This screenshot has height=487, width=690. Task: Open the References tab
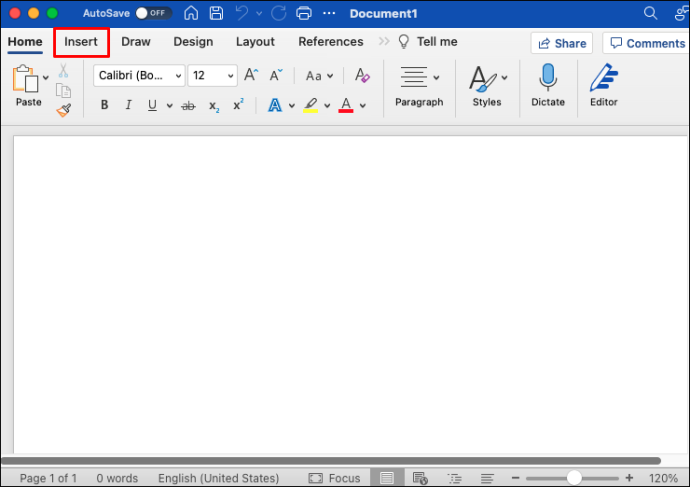331,42
